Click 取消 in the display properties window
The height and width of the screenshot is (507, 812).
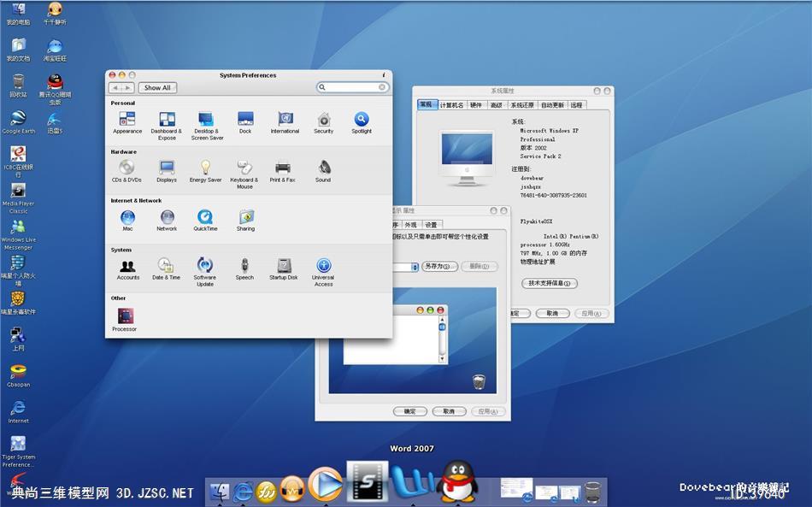tap(449, 411)
